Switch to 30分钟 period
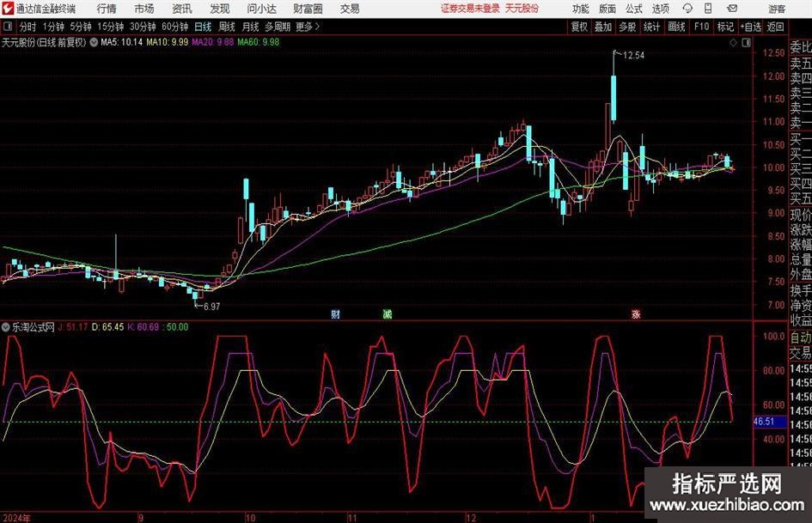 143,27
